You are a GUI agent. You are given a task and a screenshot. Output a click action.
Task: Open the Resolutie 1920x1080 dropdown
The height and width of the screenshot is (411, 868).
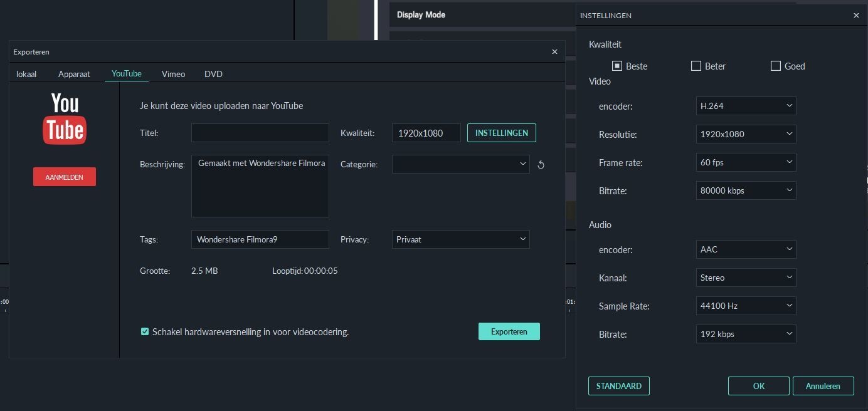[746, 134]
